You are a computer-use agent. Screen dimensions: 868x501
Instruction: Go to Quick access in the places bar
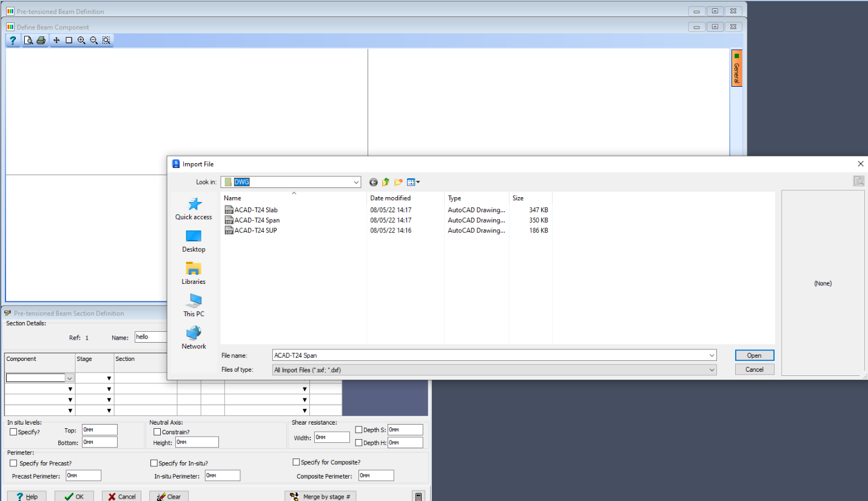tap(193, 209)
